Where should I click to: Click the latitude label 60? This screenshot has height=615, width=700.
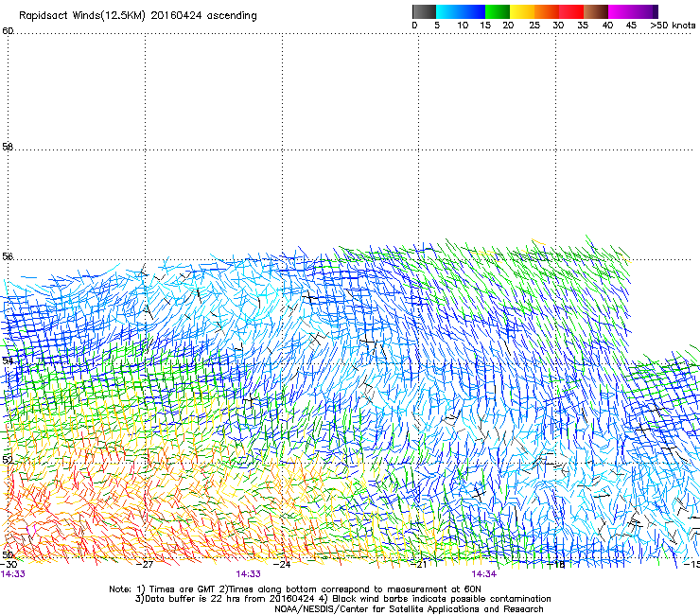click(x=8, y=31)
